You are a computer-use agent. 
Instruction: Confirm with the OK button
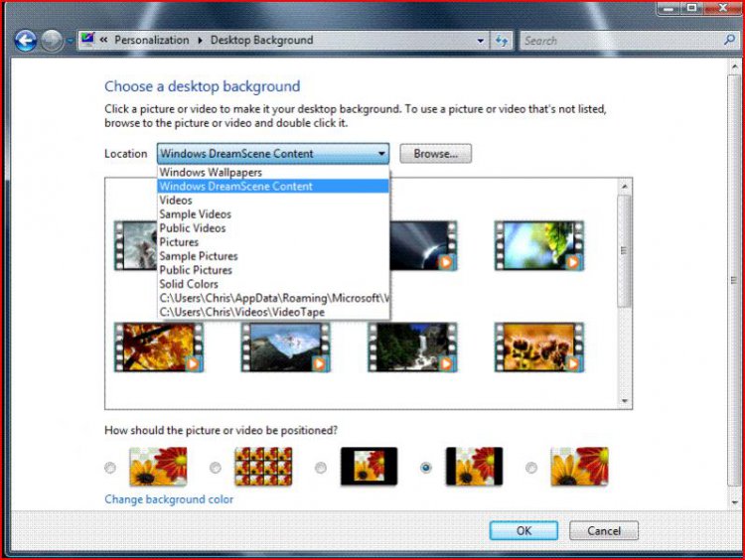[x=523, y=530]
